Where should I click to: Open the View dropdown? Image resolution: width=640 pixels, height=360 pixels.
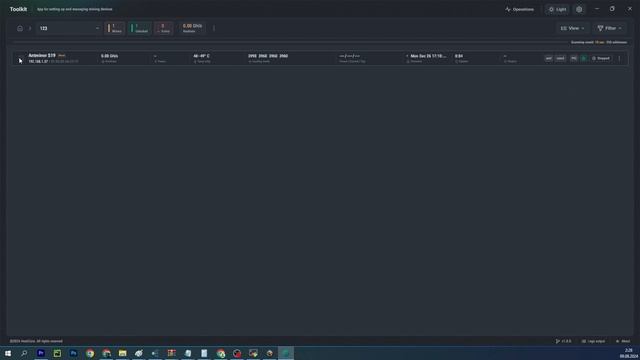point(572,28)
